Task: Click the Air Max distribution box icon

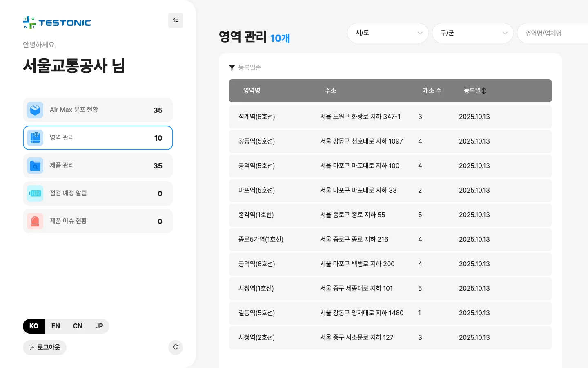Action: pyautogui.click(x=35, y=110)
